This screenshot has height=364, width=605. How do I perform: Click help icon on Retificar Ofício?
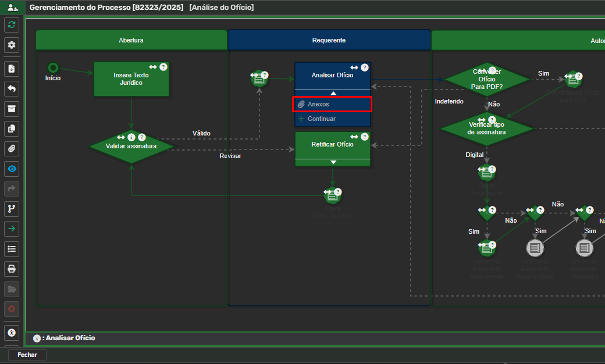365,137
